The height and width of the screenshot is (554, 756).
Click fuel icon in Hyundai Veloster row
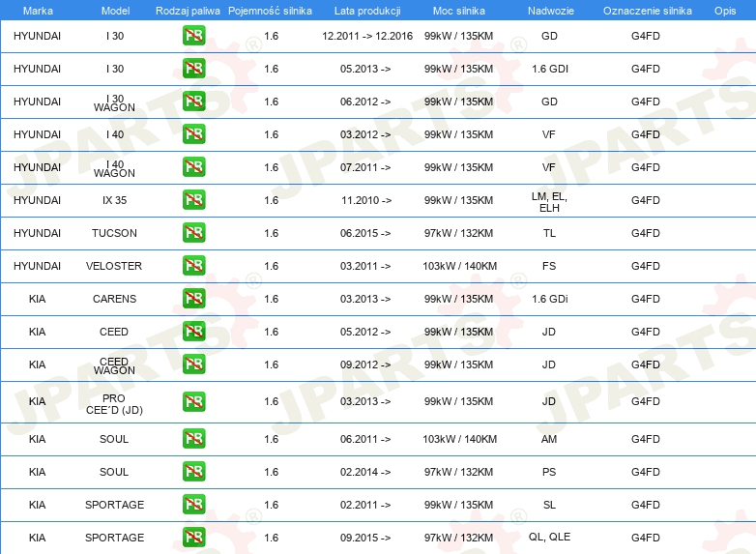pyautogui.click(x=193, y=265)
